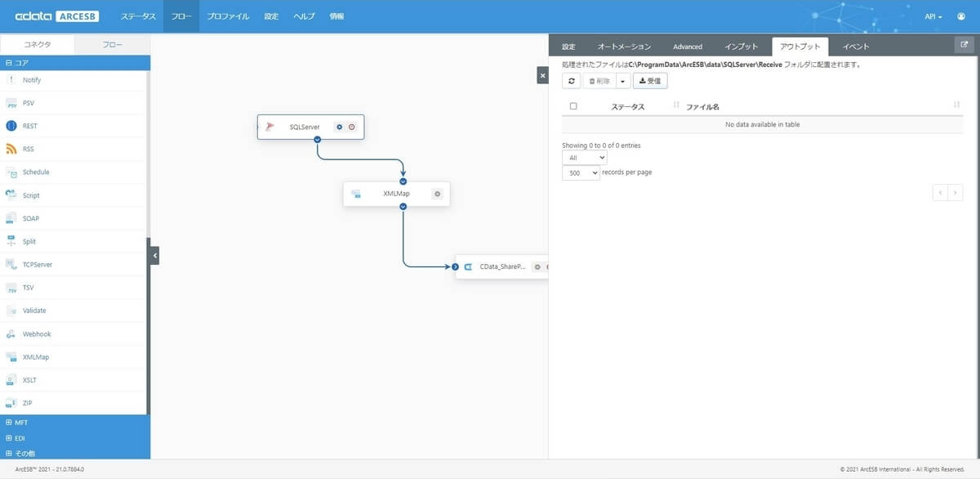Click output port below XMLMap node
This screenshot has width=980, height=479.
(403, 207)
